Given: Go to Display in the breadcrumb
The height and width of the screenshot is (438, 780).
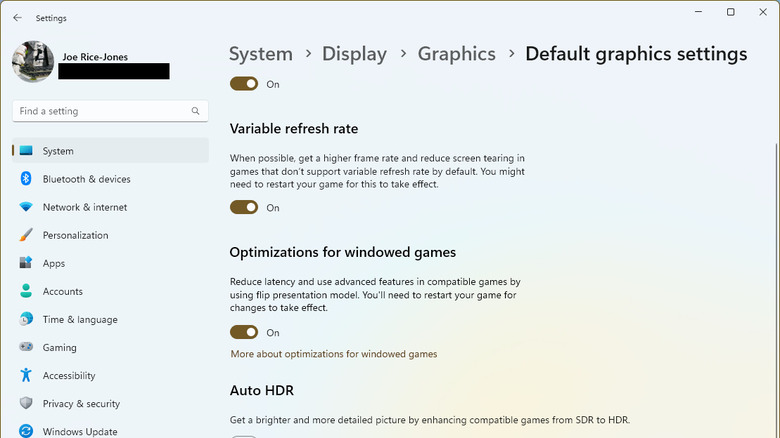Looking at the screenshot, I should pyautogui.click(x=354, y=54).
